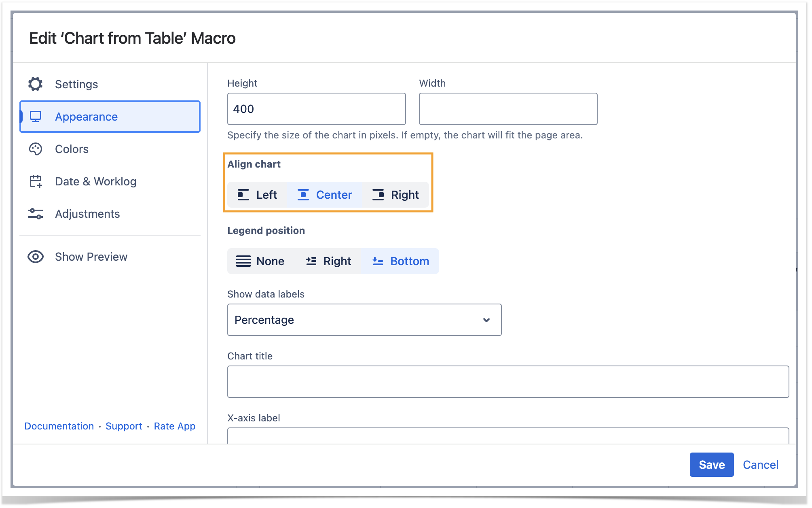
Task: Click the Width input field
Action: click(x=508, y=109)
